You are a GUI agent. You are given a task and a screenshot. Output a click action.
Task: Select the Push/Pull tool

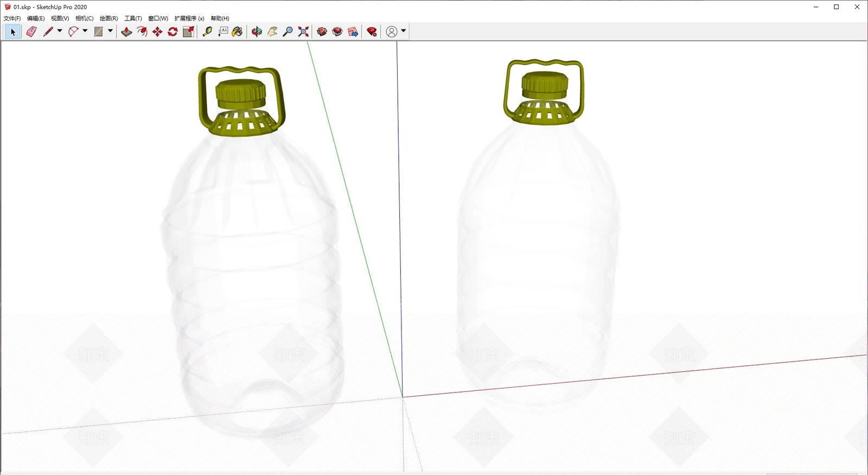[126, 32]
